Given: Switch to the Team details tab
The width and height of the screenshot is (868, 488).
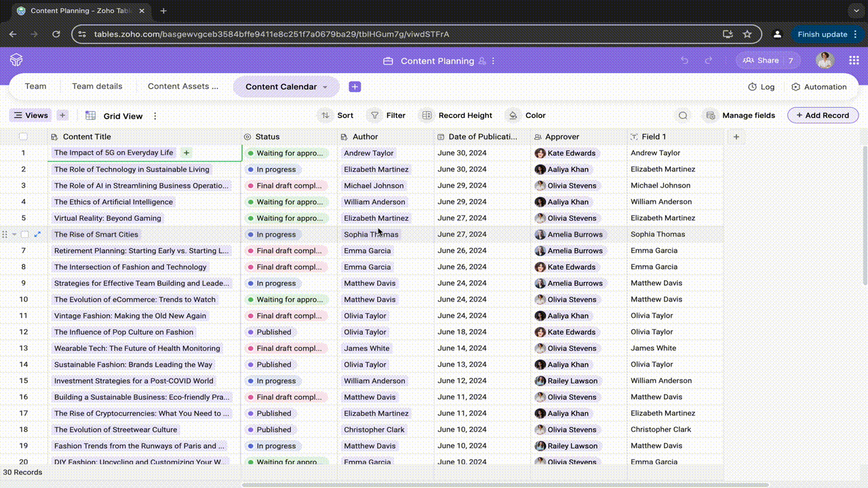Looking at the screenshot, I should pos(97,87).
